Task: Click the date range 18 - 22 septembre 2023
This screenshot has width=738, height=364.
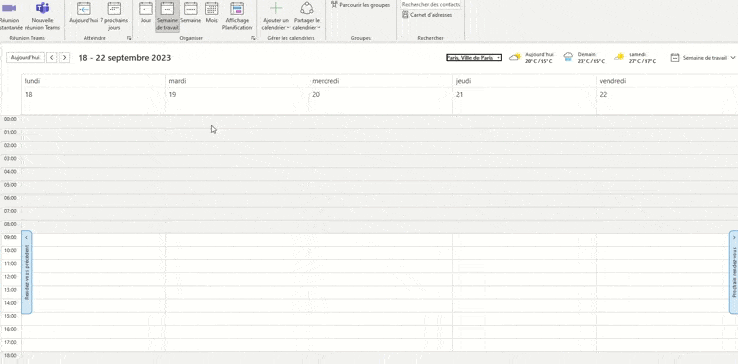Action: click(x=125, y=58)
